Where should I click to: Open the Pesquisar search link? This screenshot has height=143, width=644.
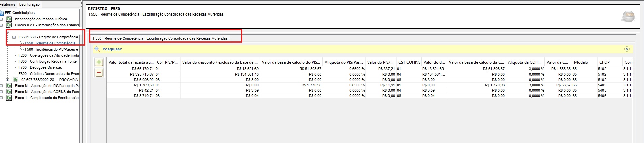pyautogui.click(x=112, y=49)
